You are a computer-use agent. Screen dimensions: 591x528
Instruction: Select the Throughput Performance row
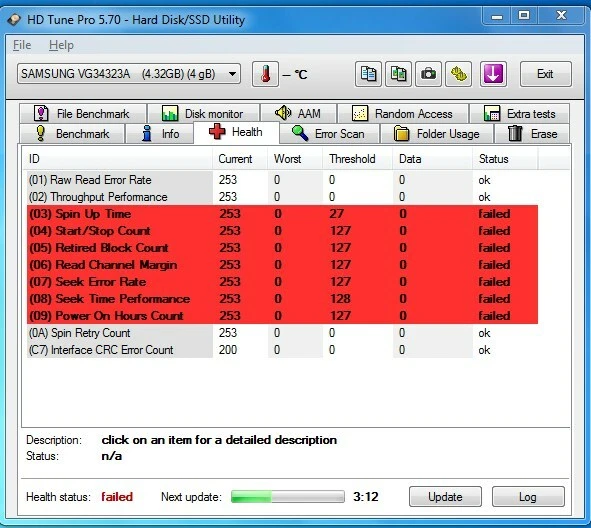pos(282,197)
